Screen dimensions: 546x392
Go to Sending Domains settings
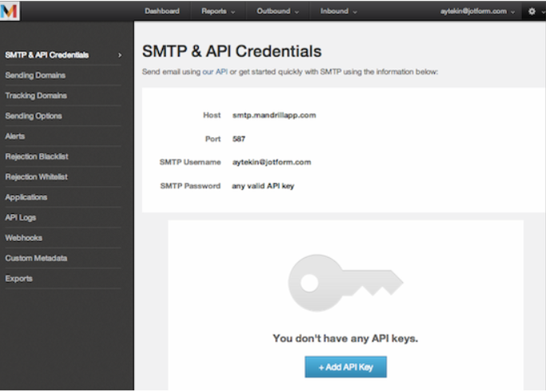coord(35,75)
